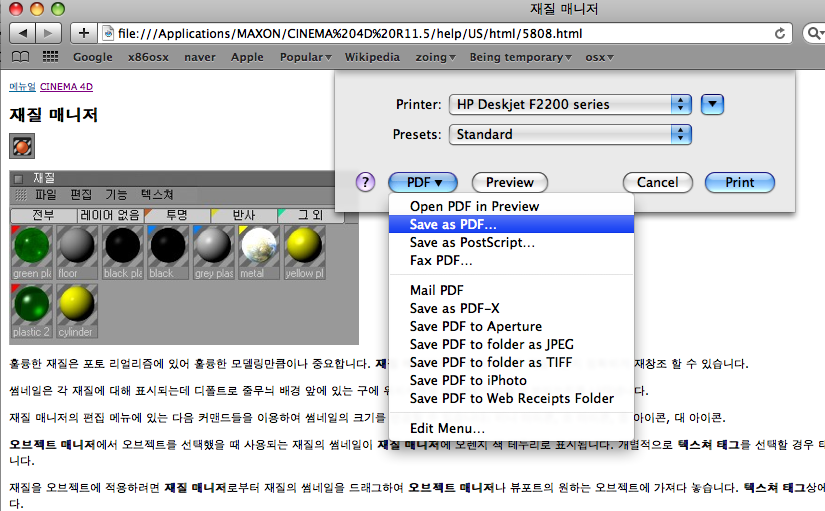Image resolution: width=825 pixels, height=511 pixels.
Task: Click the page icon in address bar
Action: coord(108,33)
